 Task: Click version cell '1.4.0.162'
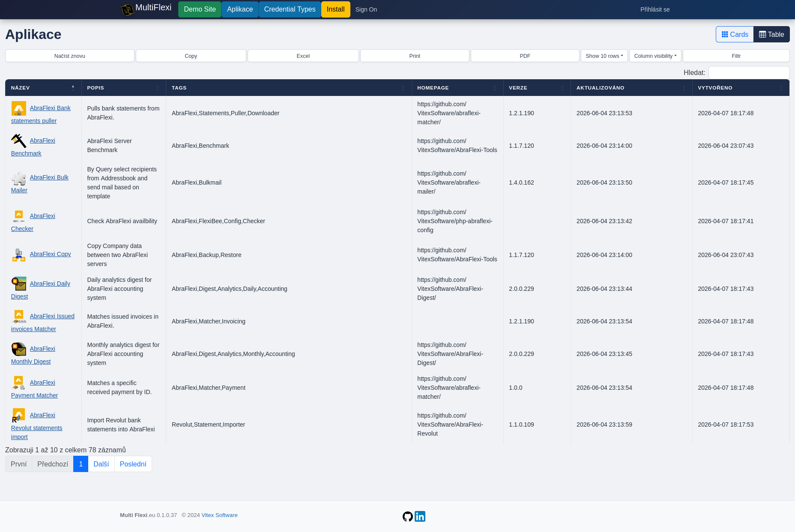pyautogui.click(x=521, y=182)
